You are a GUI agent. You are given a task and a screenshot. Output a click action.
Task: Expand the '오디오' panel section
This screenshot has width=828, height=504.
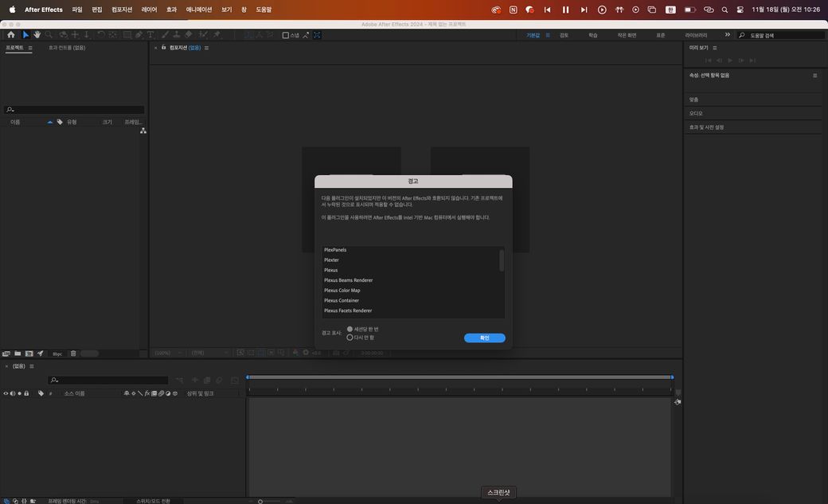[x=696, y=113]
